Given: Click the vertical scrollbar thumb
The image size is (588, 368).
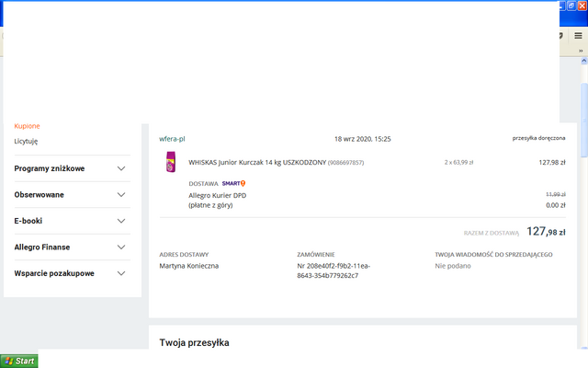Looking at the screenshot, I should [x=584, y=121].
